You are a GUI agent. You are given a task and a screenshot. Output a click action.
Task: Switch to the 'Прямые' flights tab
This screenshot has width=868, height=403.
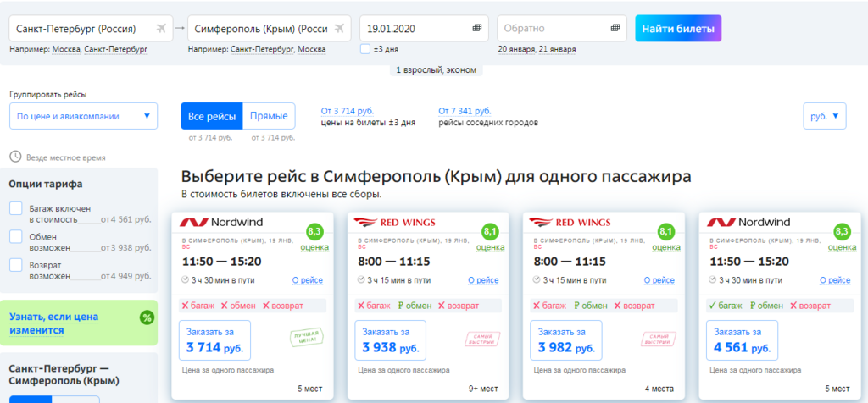click(269, 116)
